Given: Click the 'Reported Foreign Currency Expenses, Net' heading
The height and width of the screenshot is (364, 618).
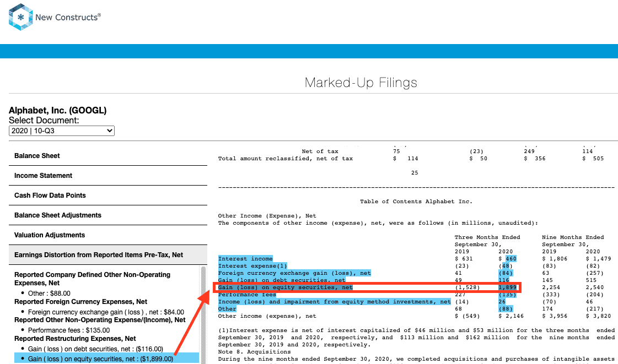Looking at the screenshot, I should [x=81, y=302].
